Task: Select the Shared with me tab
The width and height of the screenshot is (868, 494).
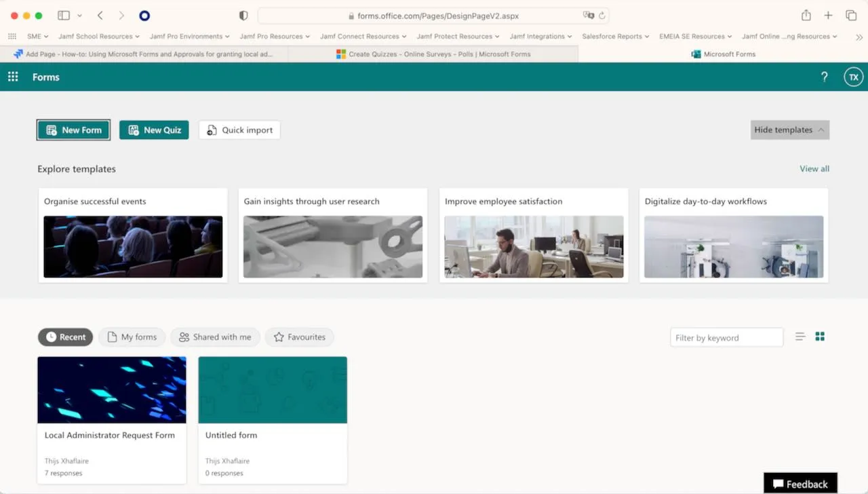Action: click(x=215, y=337)
